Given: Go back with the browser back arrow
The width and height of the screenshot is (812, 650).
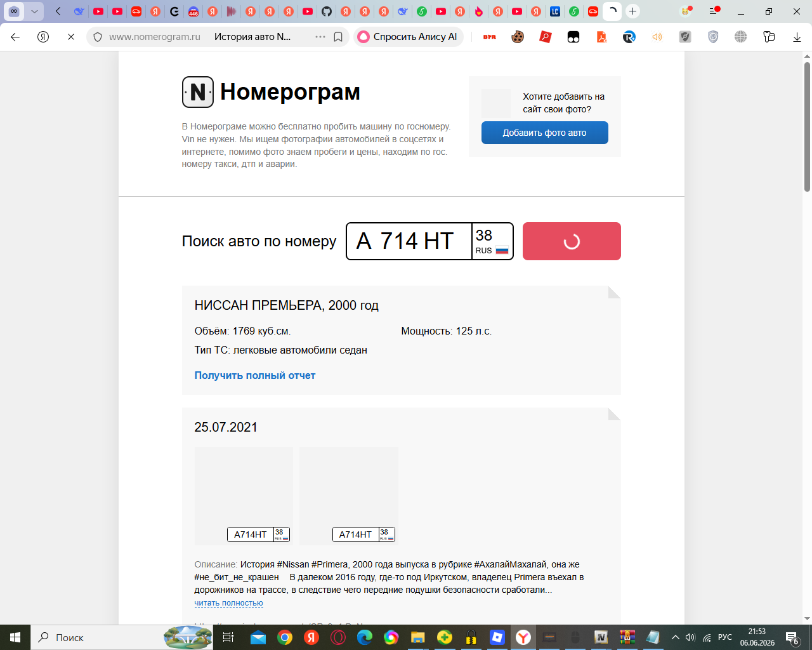Looking at the screenshot, I should pos(15,37).
